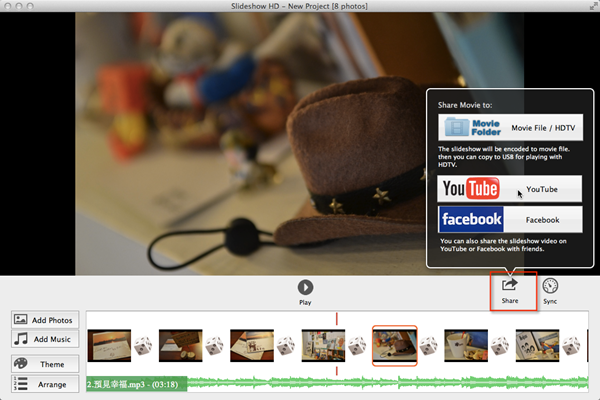The height and width of the screenshot is (400, 600).
Task: Click the Arrange button
Action: [45, 384]
